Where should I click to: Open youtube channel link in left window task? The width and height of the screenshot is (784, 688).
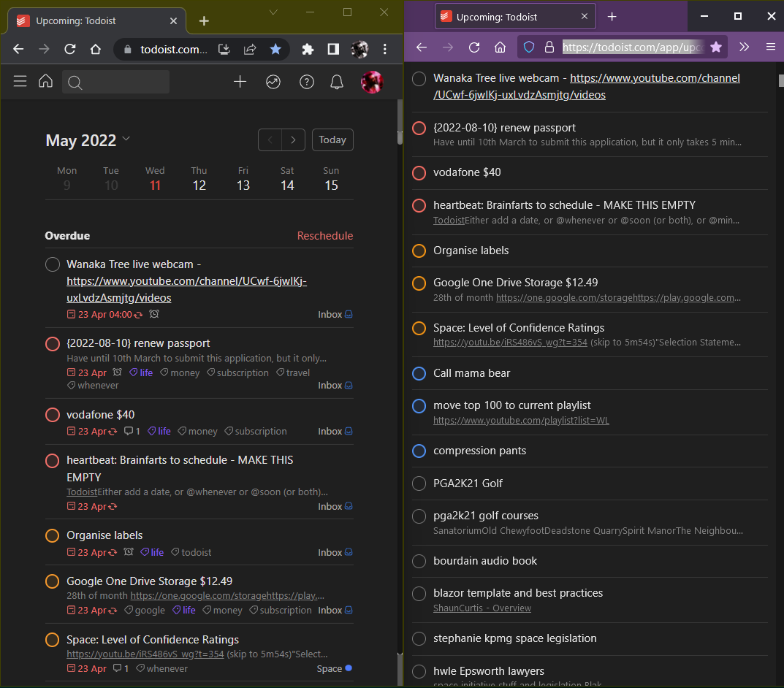point(186,289)
